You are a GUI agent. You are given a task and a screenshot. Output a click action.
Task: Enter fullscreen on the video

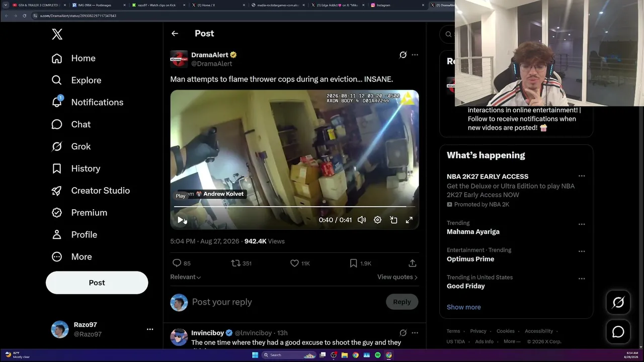(410, 220)
